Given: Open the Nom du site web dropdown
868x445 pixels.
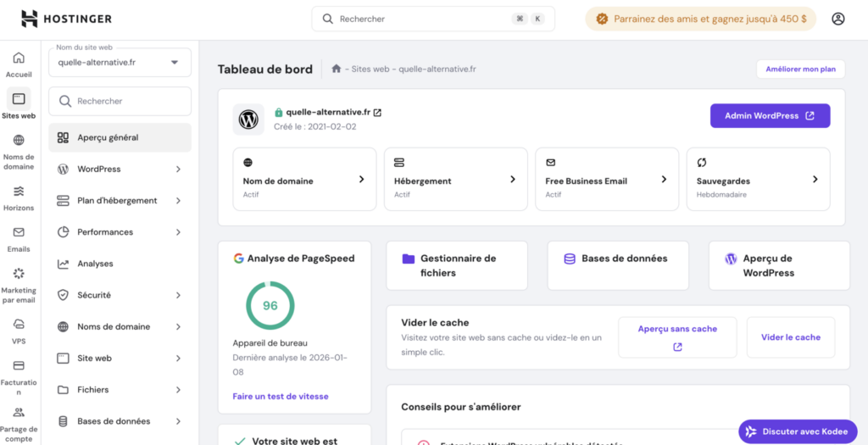Looking at the screenshot, I should [x=120, y=63].
